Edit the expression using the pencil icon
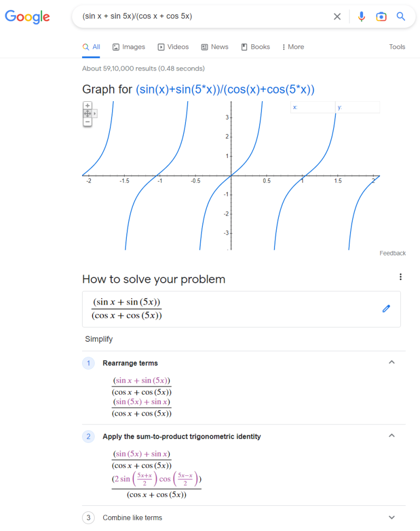This screenshot has height=531, width=420. 386,308
